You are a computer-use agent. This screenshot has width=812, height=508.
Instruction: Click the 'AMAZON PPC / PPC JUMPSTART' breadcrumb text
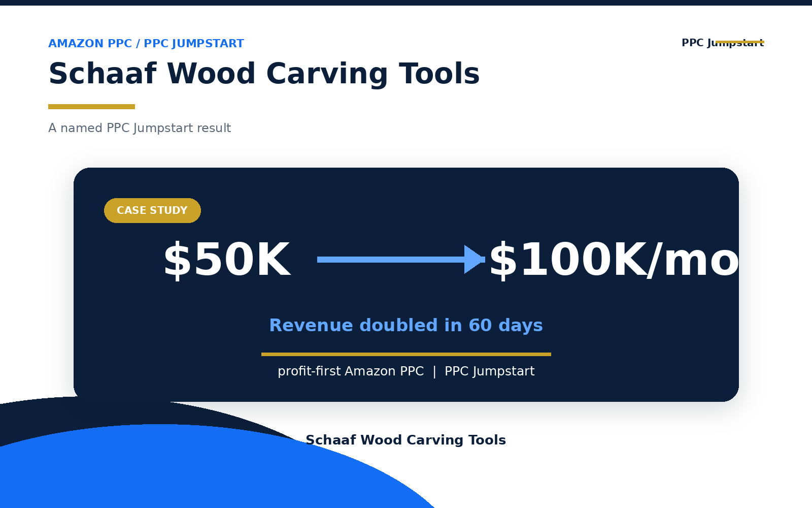[x=146, y=44]
